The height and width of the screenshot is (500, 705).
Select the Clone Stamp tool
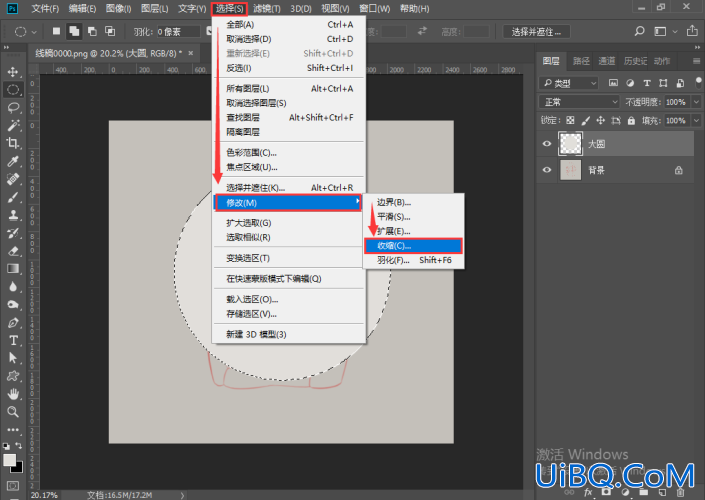(13, 215)
